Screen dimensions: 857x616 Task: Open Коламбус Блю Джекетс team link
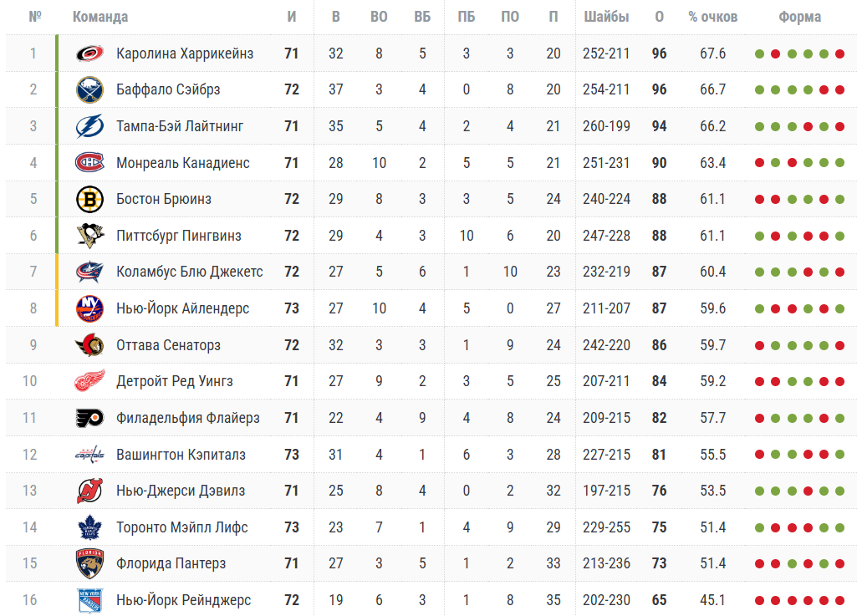[190, 272]
